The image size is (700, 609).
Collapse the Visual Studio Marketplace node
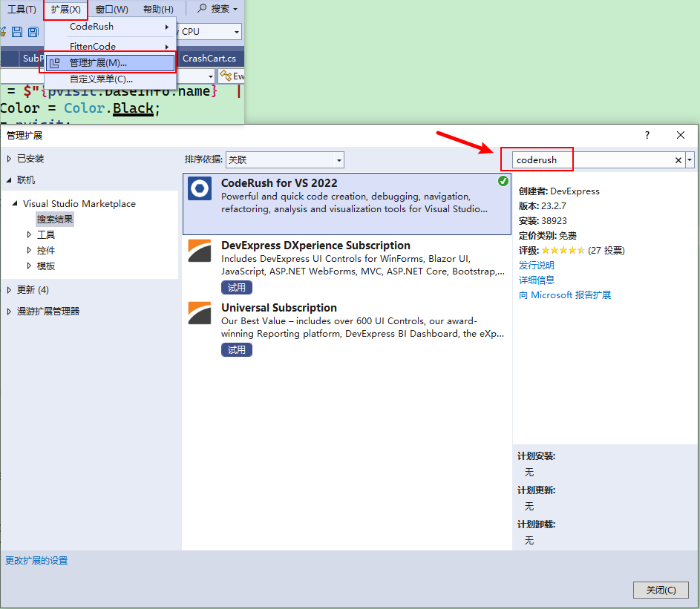15,203
